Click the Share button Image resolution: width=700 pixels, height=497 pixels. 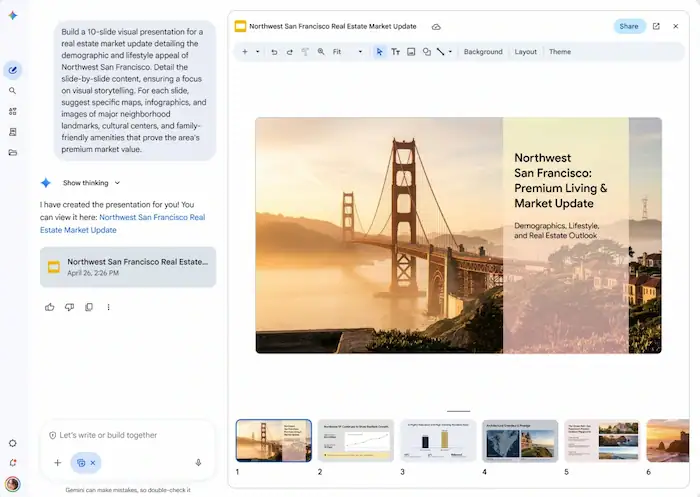[x=629, y=26]
